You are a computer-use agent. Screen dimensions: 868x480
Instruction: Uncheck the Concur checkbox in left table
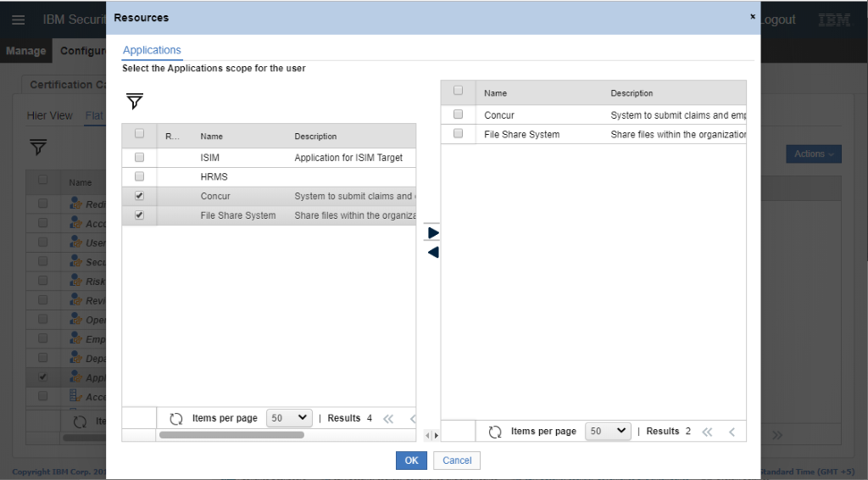pyautogui.click(x=140, y=196)
